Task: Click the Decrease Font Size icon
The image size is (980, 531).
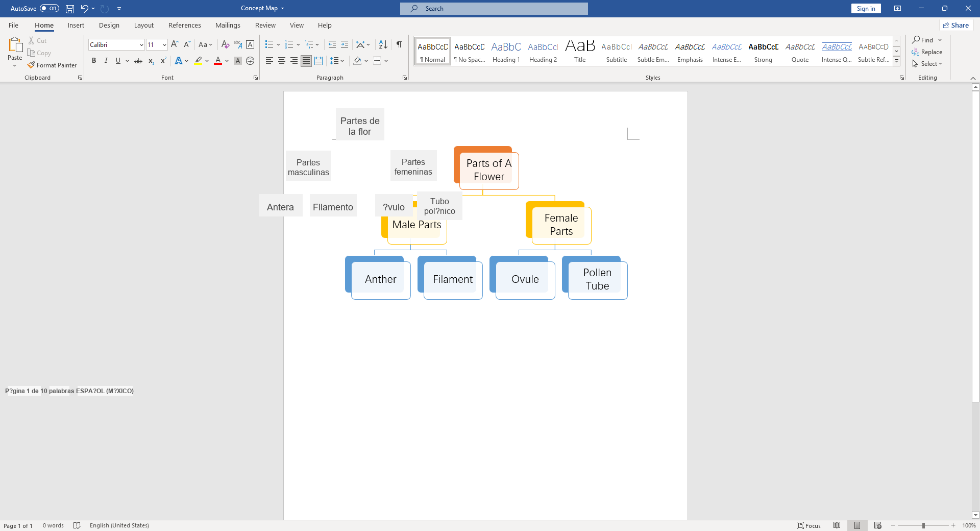Action: pyautogui.click(x=187, y=45)
